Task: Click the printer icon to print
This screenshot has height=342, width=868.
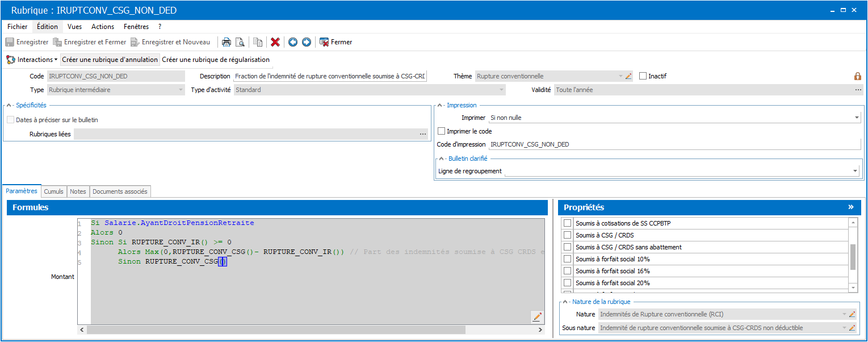Action: click(226, 42)
